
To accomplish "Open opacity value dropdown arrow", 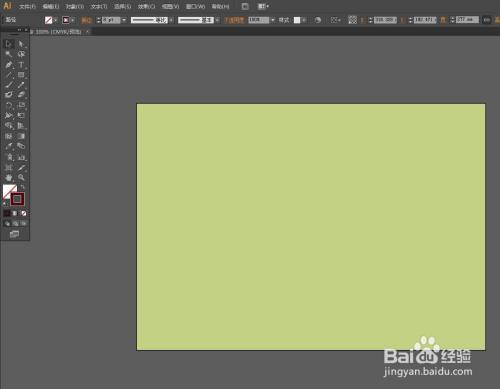I will point(273,20).
